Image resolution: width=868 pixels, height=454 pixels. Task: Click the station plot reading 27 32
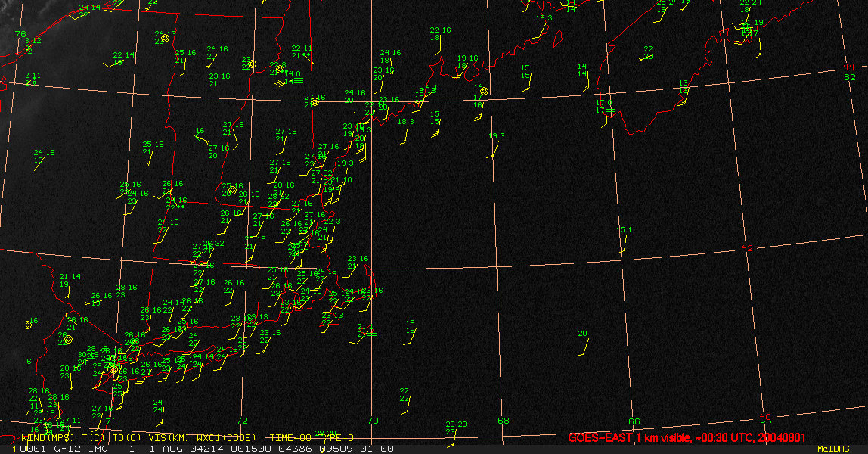(321, 173)
